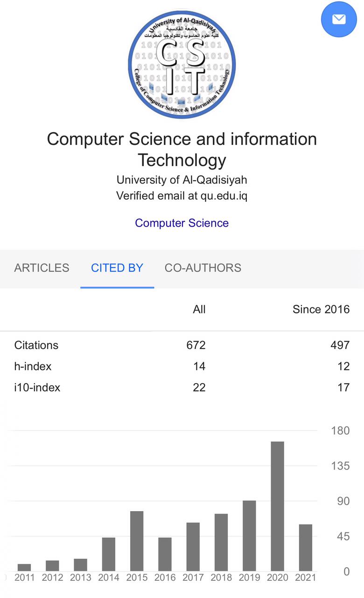Click the 2014 citations bar

point(109,554)
